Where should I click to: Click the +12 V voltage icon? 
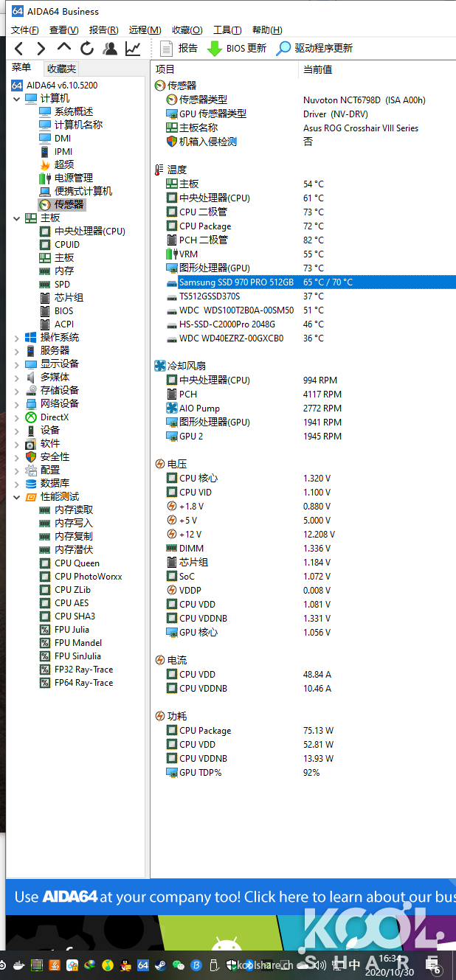(x=172, y=534)
